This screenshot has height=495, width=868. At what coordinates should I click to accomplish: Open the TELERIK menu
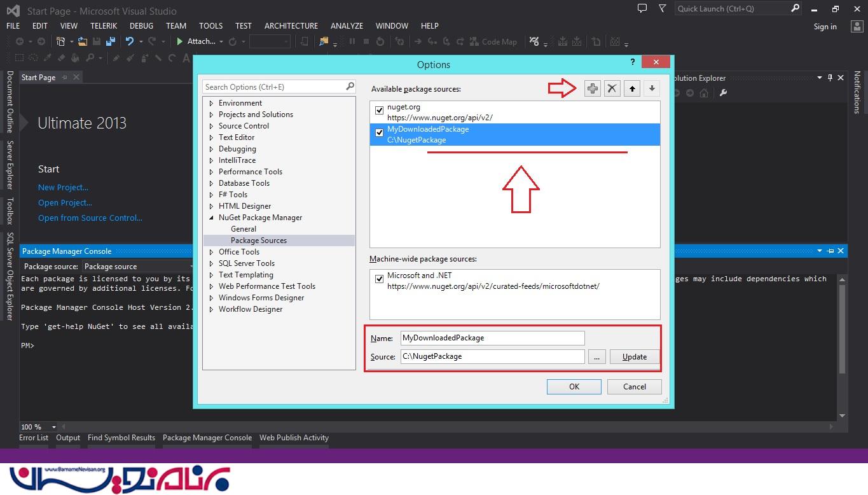coord(105,26)
